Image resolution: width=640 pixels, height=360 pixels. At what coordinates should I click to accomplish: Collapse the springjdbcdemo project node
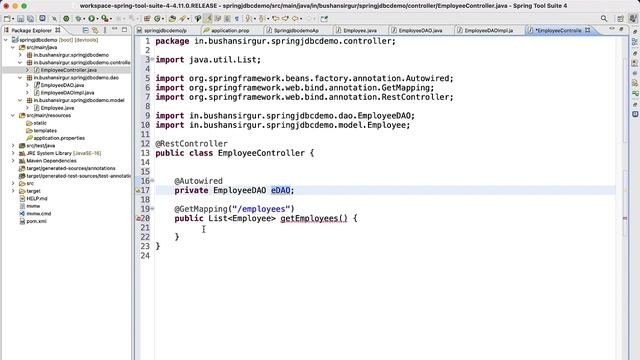(x=6, y=40)
